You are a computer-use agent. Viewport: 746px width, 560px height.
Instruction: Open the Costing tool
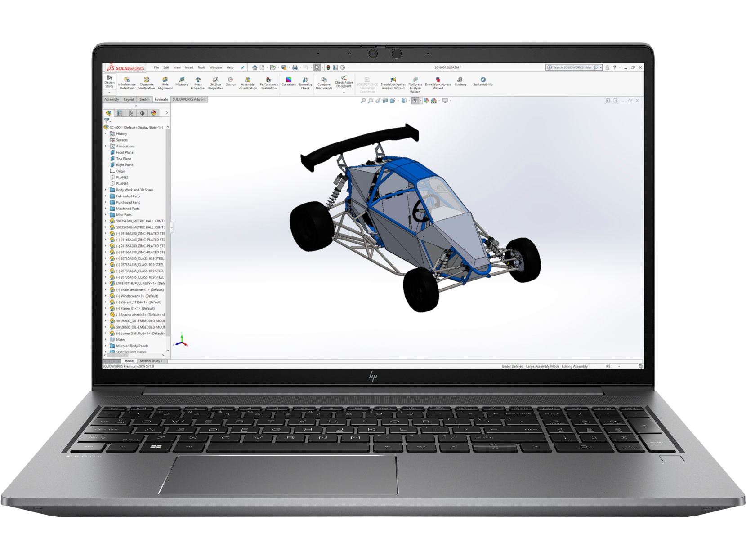click(460, 81)
